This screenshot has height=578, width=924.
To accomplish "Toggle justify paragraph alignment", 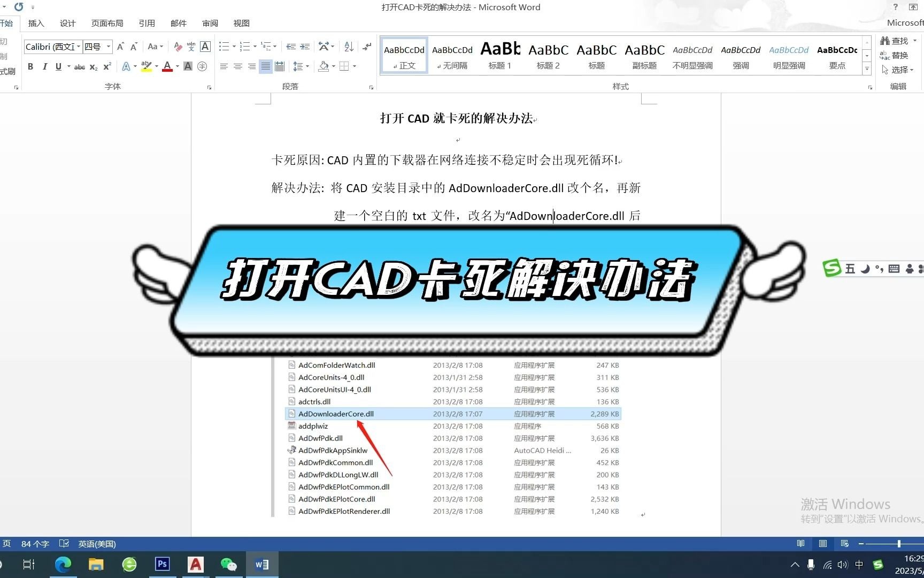I will click(266, 66).
